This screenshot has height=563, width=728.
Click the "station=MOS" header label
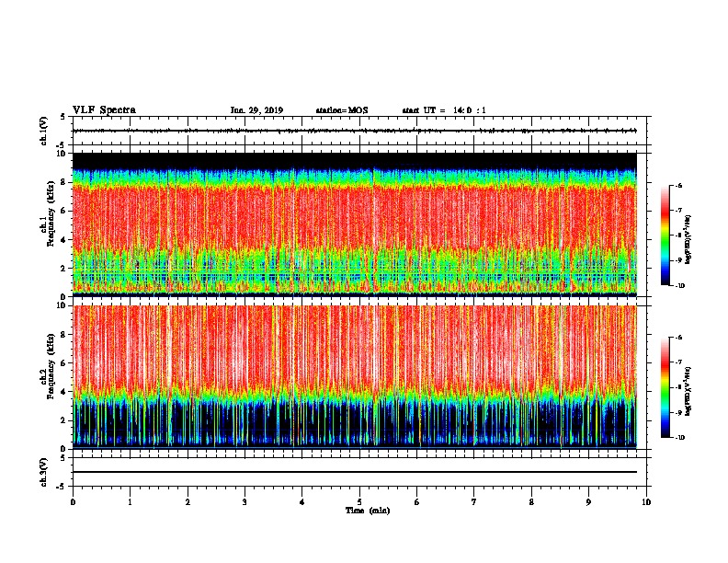(x=342, y=110)
